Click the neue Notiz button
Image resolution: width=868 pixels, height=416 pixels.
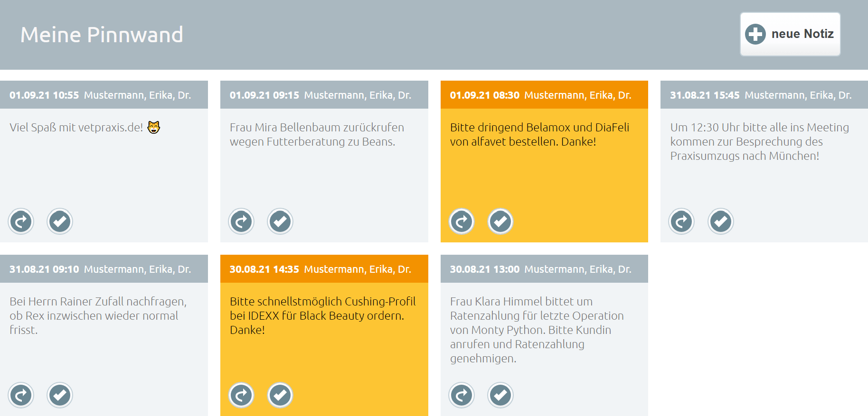pyautogui.click(x=790, y=34)
